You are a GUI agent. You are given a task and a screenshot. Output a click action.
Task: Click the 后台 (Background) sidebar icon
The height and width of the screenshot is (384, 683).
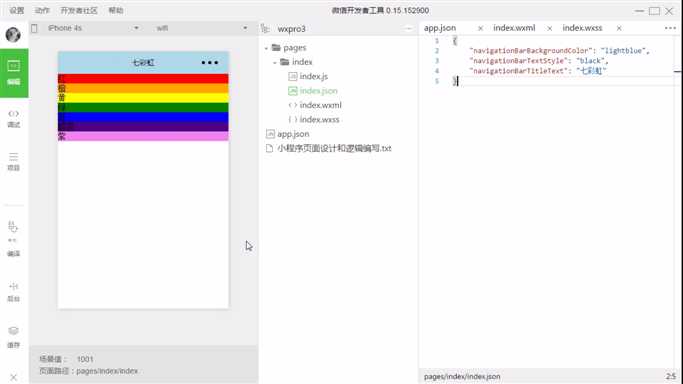pyautogui.click(x=14, y=292)
